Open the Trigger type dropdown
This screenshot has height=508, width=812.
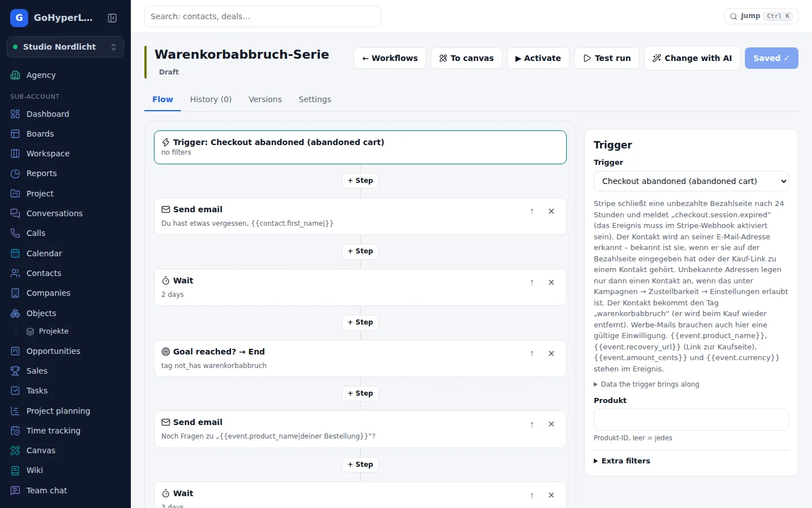[691, 181]
